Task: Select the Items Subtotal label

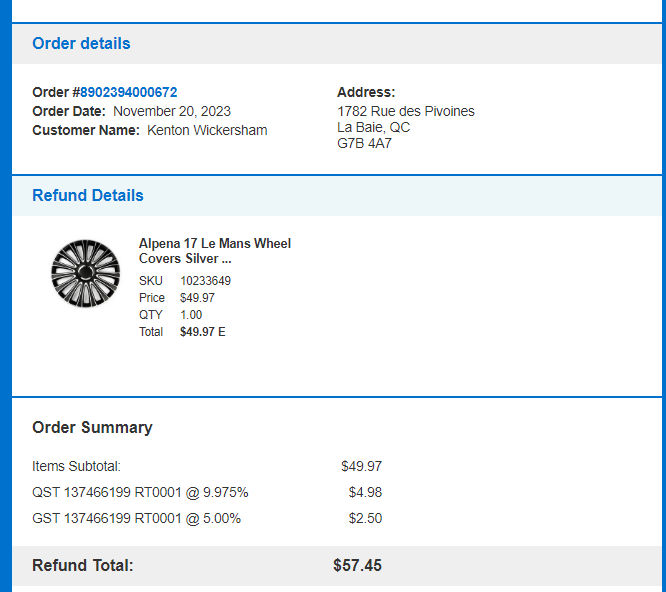Action: (76, 466)
